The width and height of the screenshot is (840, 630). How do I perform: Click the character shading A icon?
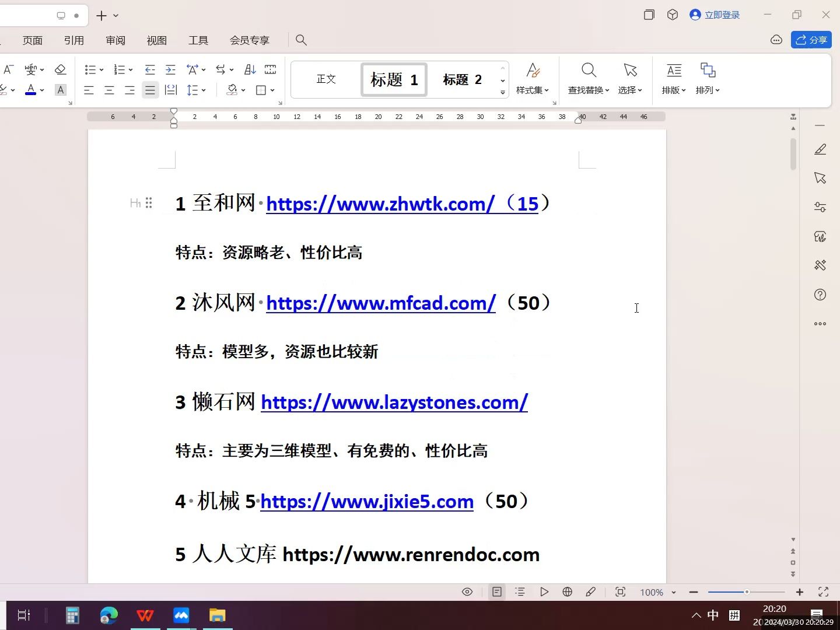click(60, 90)
